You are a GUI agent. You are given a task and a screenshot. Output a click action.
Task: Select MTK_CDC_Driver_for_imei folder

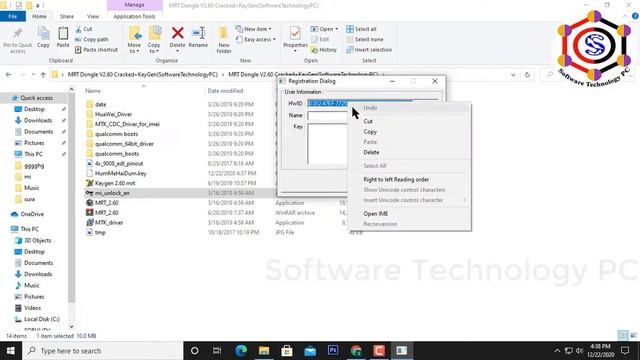coord(127,124)
